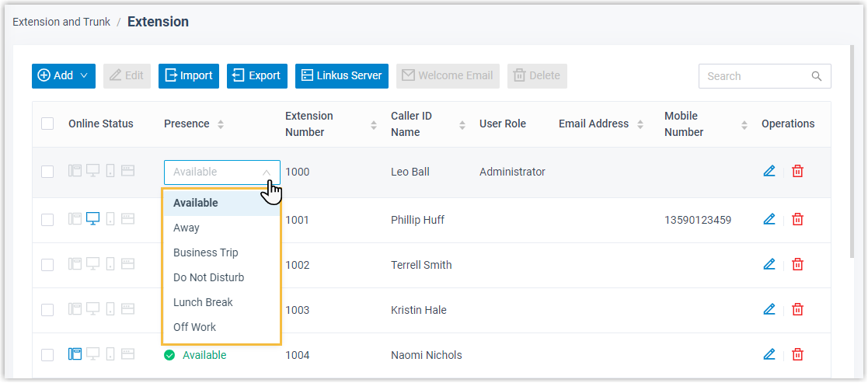Click the Online Status column header
This screenshot has height=383, width=868.
pos(101,124)
